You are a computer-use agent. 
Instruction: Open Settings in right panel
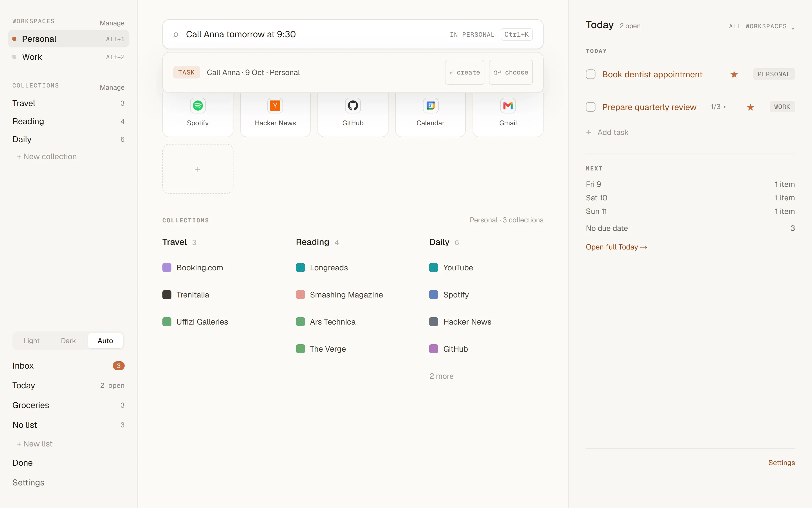click(x=782, y=463)
